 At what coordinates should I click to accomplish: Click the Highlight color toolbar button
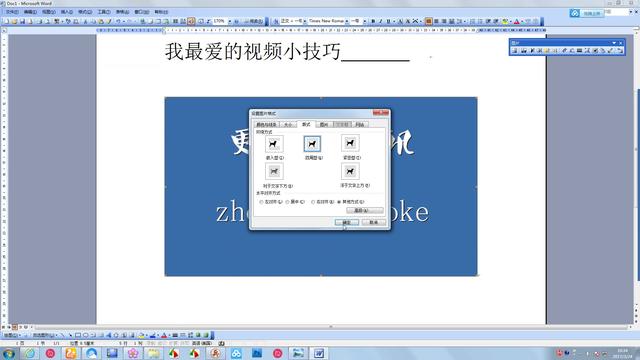(x=505, y=21)
